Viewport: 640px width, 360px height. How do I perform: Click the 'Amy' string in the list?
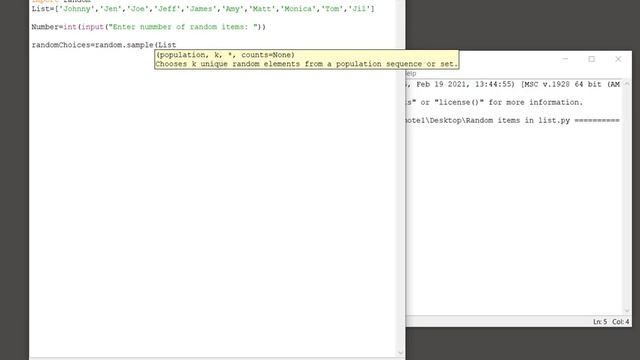[x=233, y=9]
